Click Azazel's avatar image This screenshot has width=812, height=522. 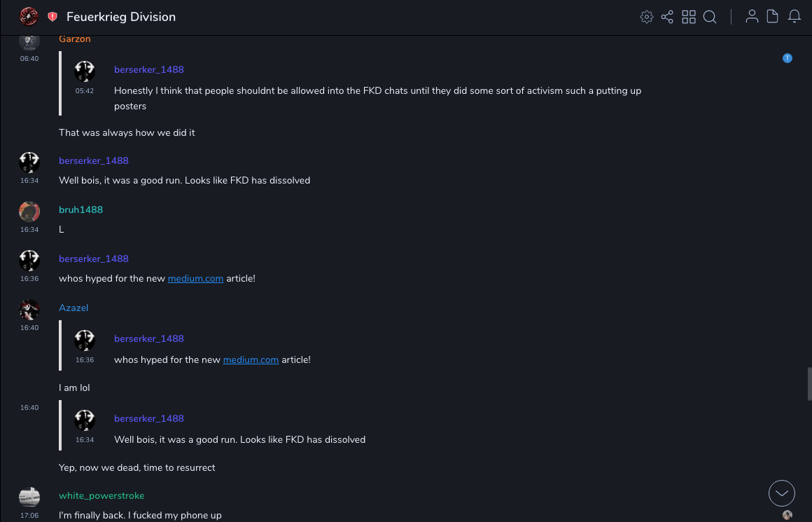coord(29,310)
